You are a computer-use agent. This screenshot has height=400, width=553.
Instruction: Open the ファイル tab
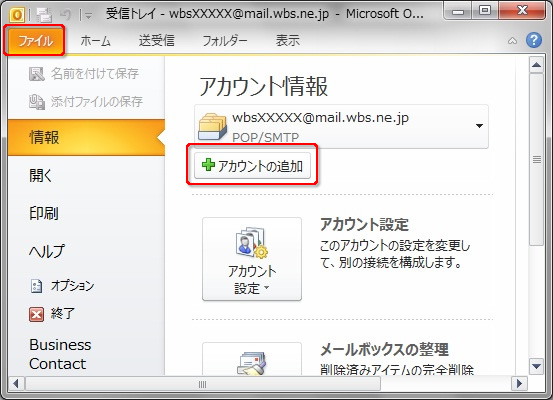pos(35,41)
